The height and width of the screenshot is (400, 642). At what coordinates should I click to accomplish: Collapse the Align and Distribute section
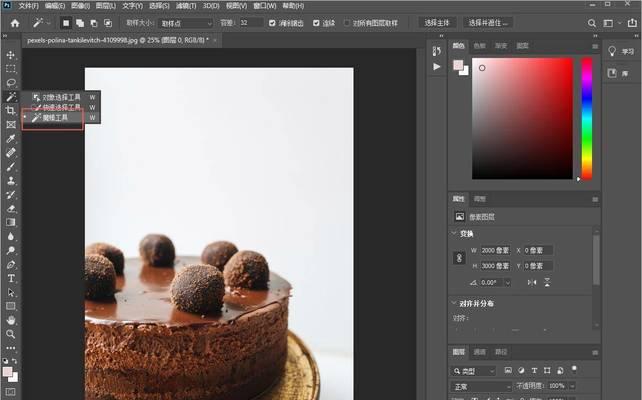(454, 303)
